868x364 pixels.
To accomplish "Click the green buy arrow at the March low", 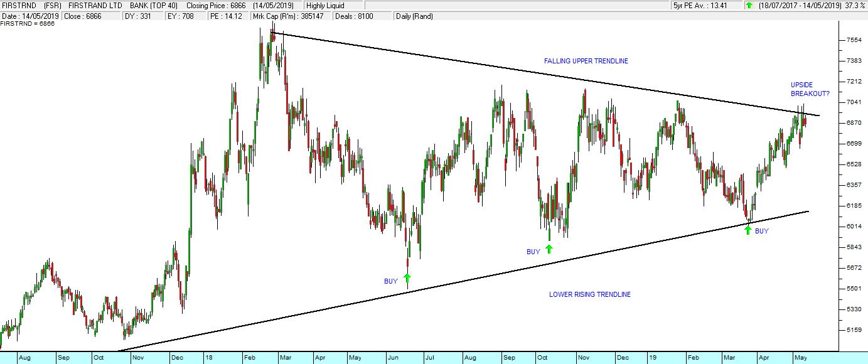I will 747,230.
